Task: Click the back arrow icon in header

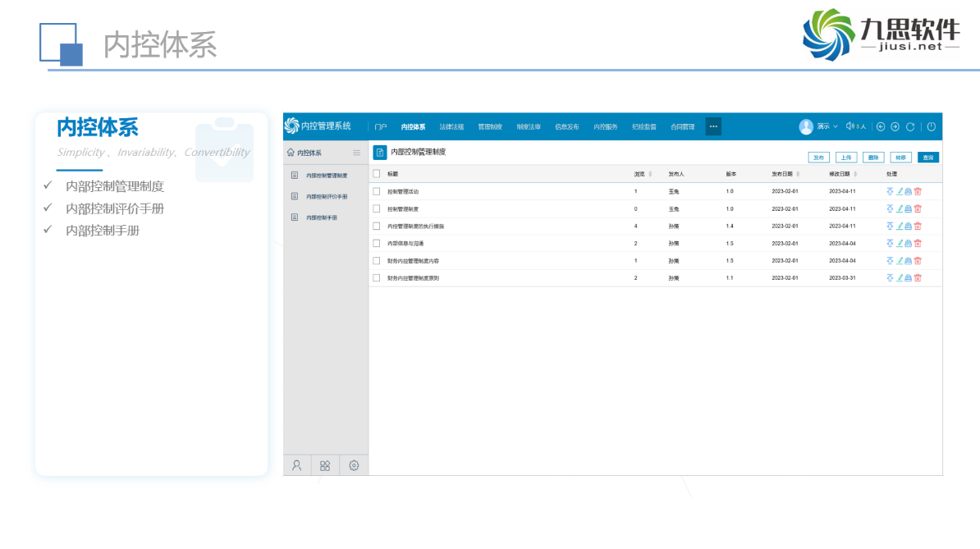Action: pos(881,126)
